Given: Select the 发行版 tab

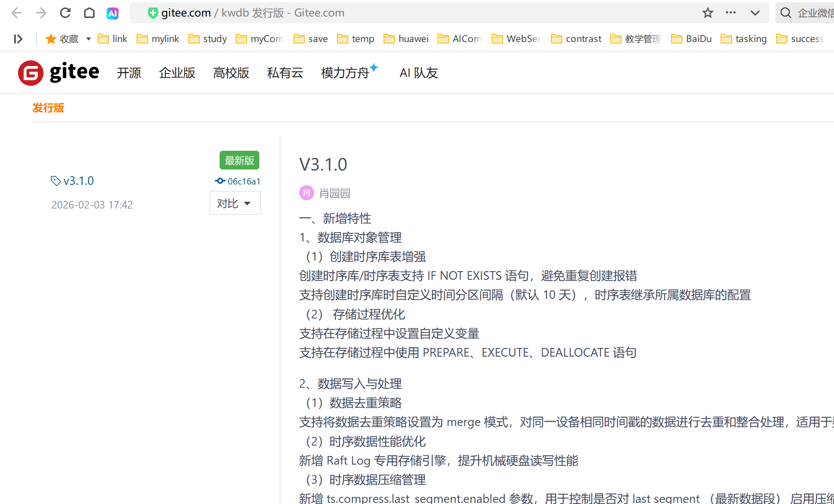Looking at the screenshot, I should [48, 108].
